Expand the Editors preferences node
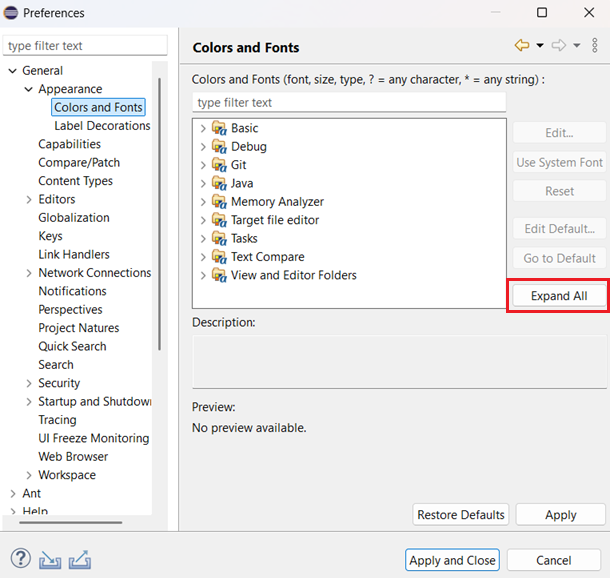The width and height of the screenshot is (610, 578). pyautogui.click(x=29, y=200)
